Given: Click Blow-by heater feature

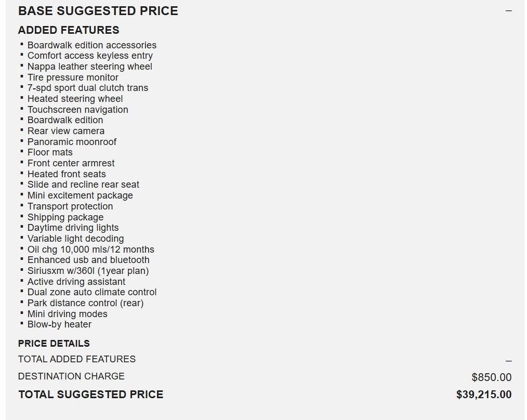Looking at the screenshot, I should click(59, 324).
